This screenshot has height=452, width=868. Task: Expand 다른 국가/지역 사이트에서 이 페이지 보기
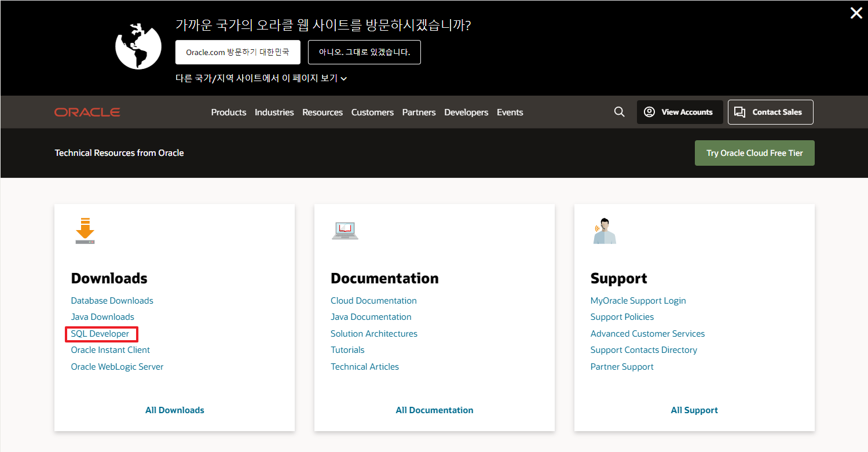261,78
